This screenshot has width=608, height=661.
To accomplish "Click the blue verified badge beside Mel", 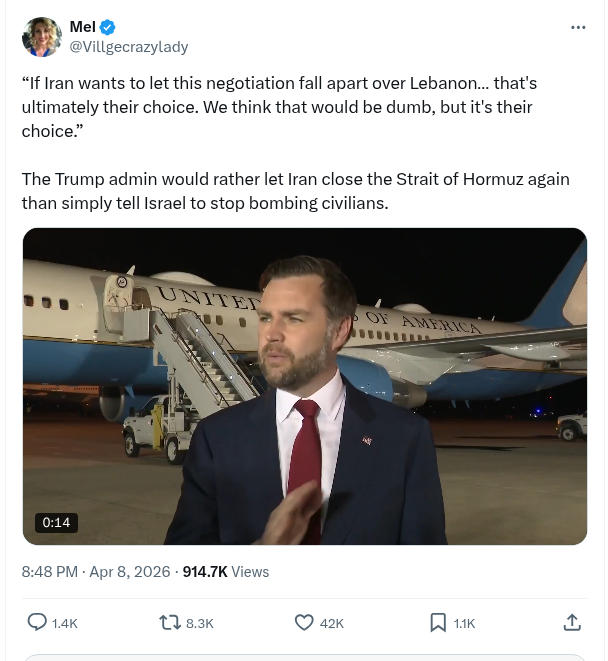I will pyautogui.click(x=108, y=27).
